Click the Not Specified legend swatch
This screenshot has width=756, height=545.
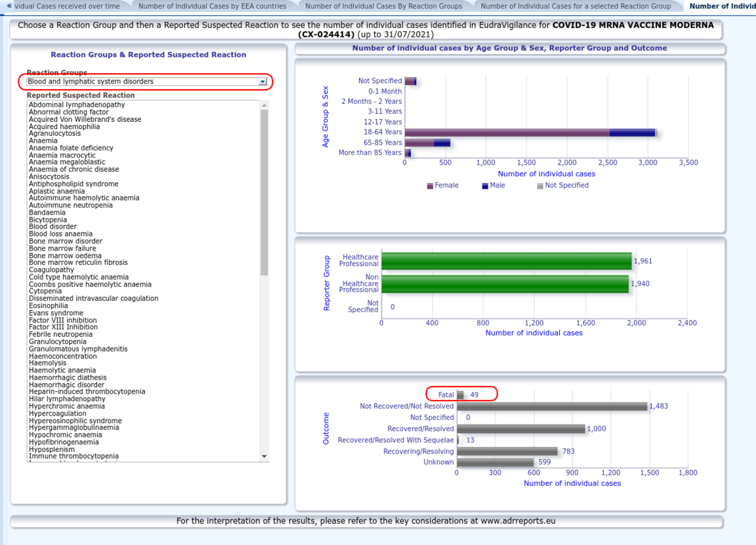[x=540, y=186]
